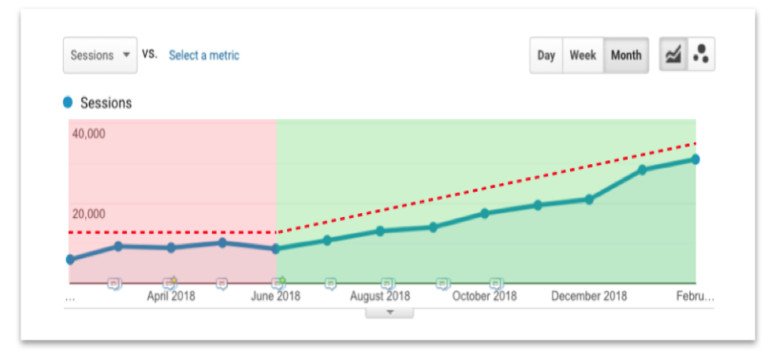
Task: Click the 40,000 axis label
Action: [x=89, y=134]
